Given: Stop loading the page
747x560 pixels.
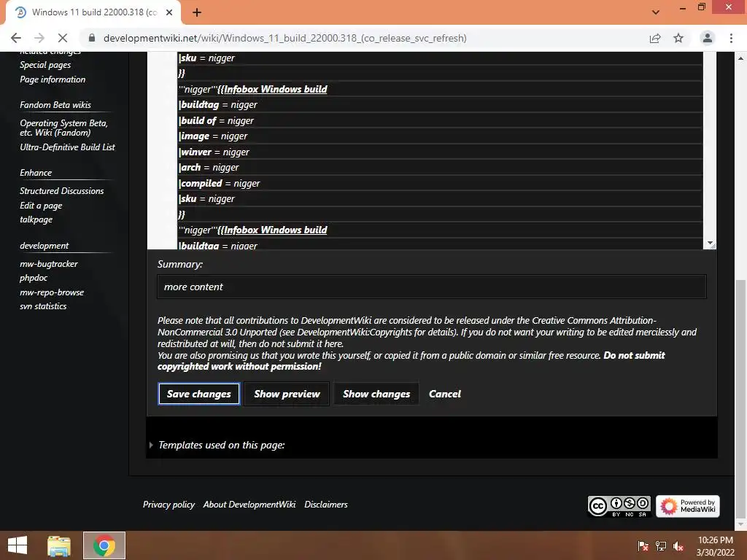Looking at the screenshot, I should point(63,38).
